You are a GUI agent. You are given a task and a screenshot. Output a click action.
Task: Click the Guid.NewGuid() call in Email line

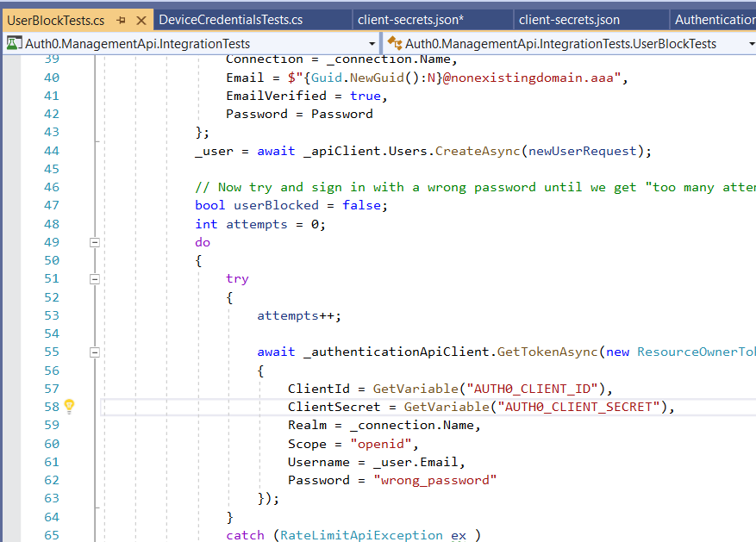coord(365,78)
